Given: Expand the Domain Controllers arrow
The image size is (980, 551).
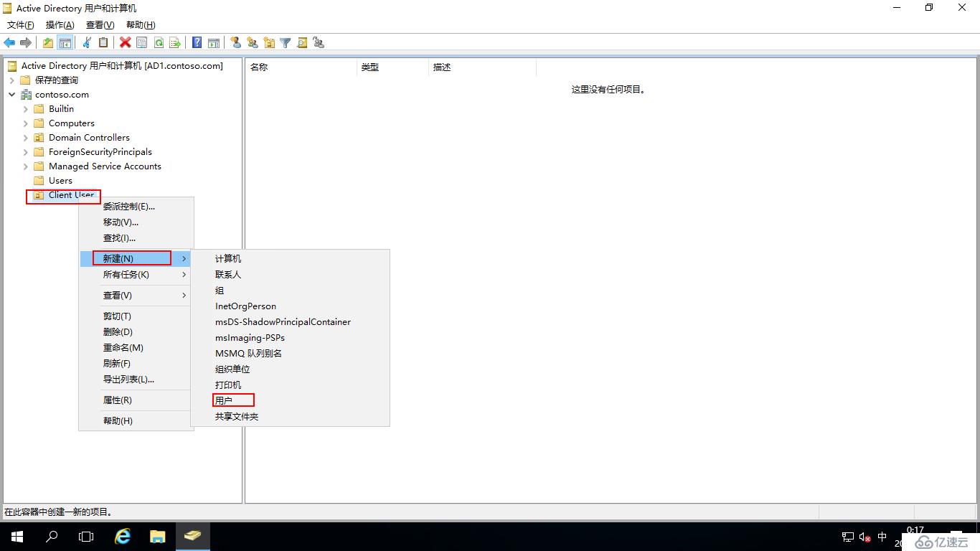Looking at the screenshot, I should (x=26, y=138).
